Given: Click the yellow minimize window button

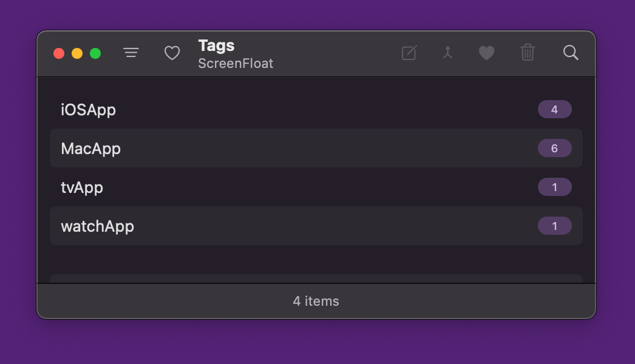Looking at the screenshot, I should pos(77,53).
